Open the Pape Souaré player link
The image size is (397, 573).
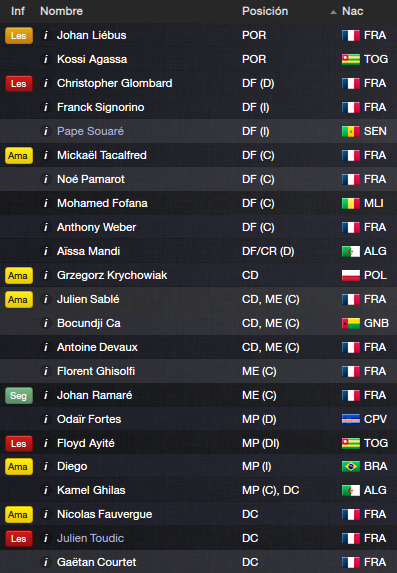pyautogui.click(x=90, y=131)
